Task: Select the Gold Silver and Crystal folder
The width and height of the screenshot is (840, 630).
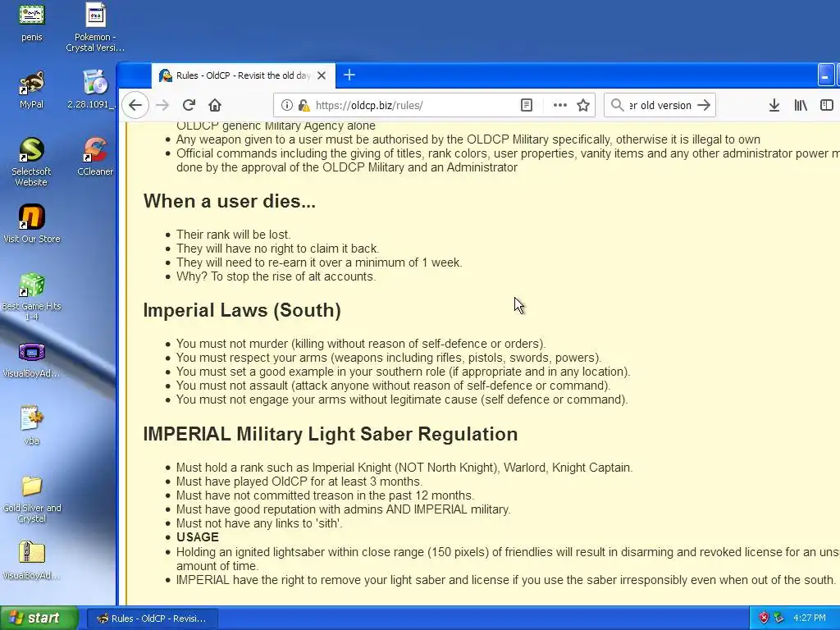Action: pos(32,499)
